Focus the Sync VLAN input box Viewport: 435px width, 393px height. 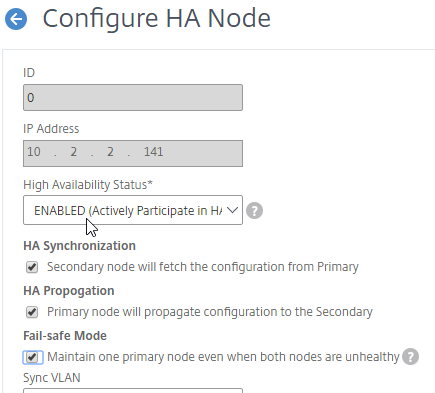[133, 390]
